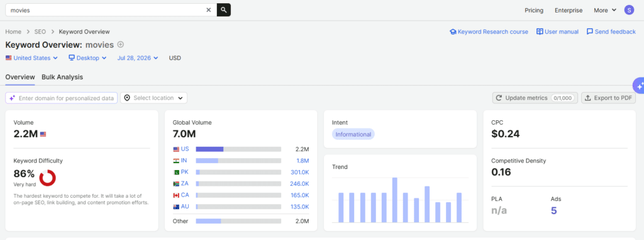This screenshot has height=240, width=644.
Task: Click the 246.0K volume value
Action: [x=299, y=183]
